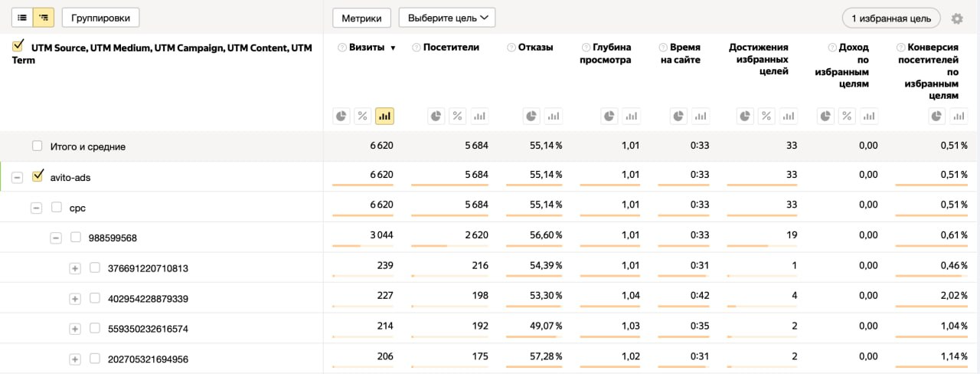This screenshot has width=980, height=374.
Task: Uncheck the avito-ads row checkbox
Action: pyautogui.click(x=37, y=177)
